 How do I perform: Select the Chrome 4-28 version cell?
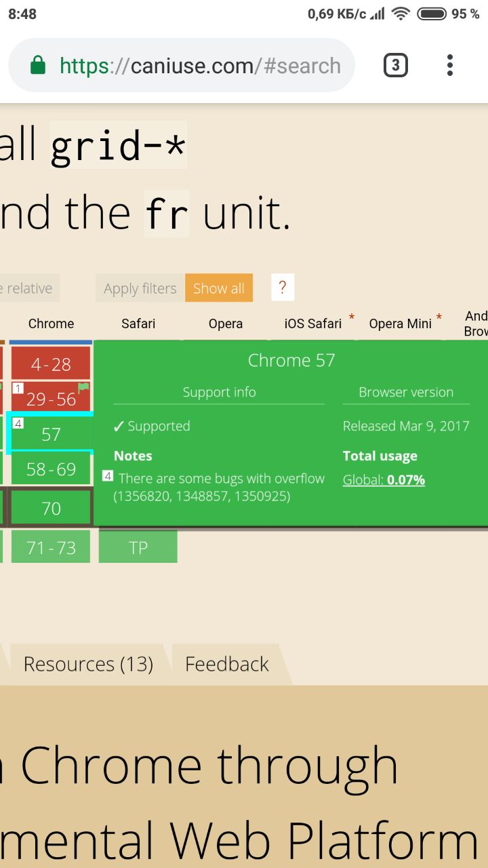[x=51, y=363]
